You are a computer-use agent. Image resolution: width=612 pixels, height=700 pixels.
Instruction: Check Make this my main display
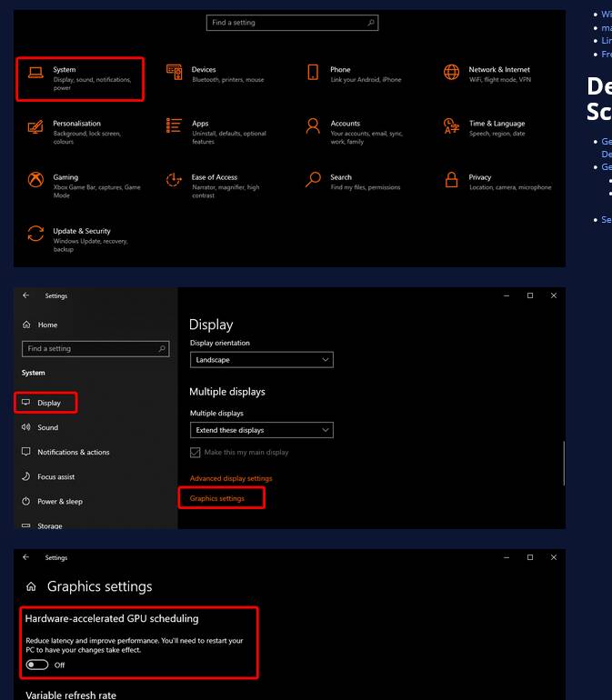pyautogui.click(x=196, y=453)
